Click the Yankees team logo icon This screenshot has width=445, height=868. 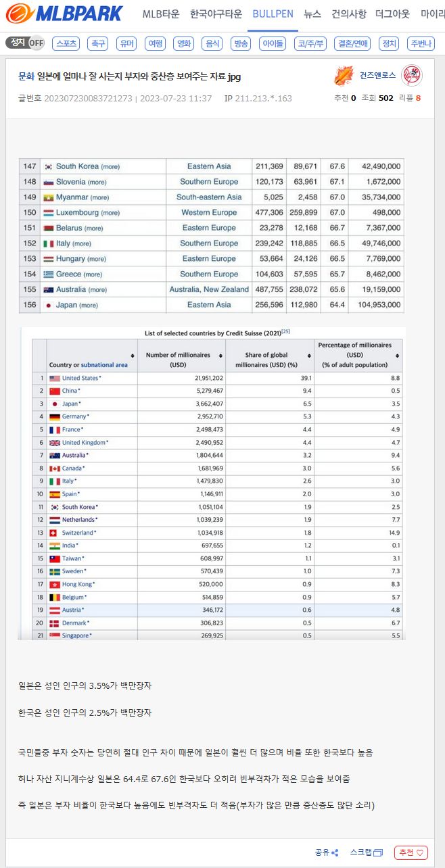[x=412, y=76]
